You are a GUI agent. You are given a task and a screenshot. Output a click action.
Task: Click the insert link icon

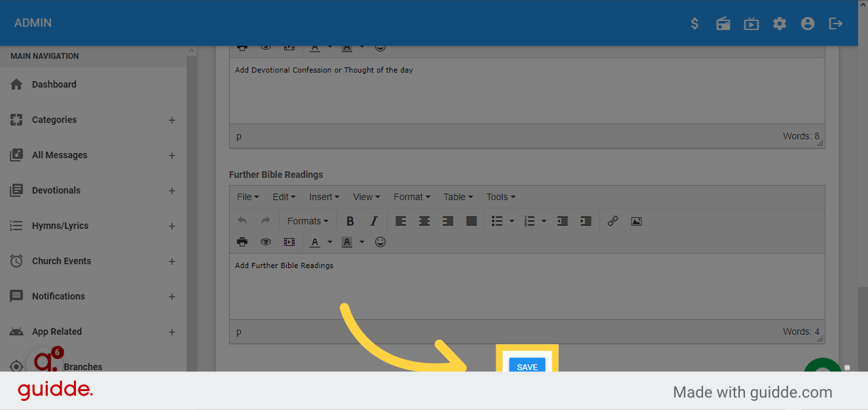613,221
